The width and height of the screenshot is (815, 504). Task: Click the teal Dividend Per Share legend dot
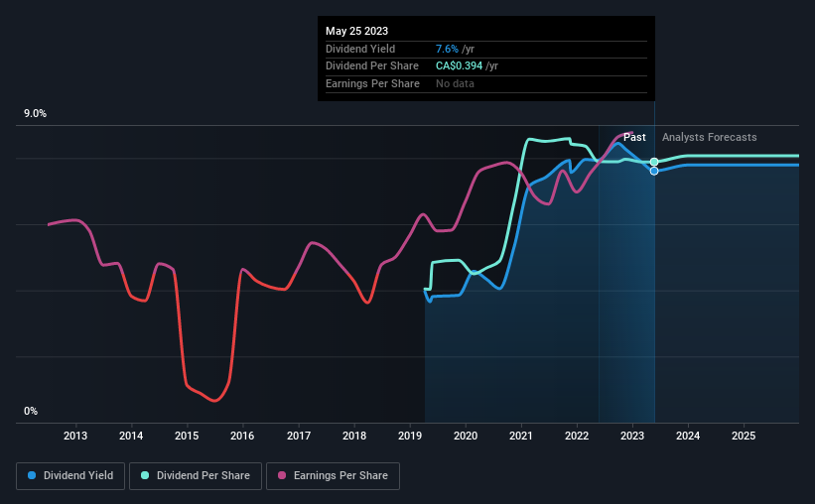pos(145,475)
